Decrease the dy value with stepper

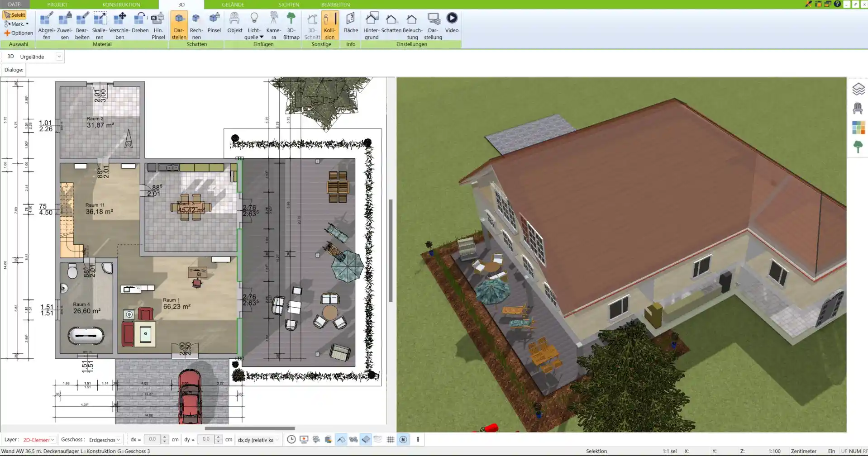click(218, 442)
